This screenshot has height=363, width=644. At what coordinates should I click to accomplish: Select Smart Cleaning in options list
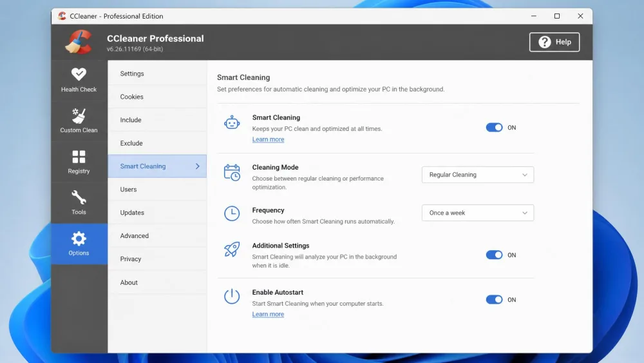(x=157, y=166)
